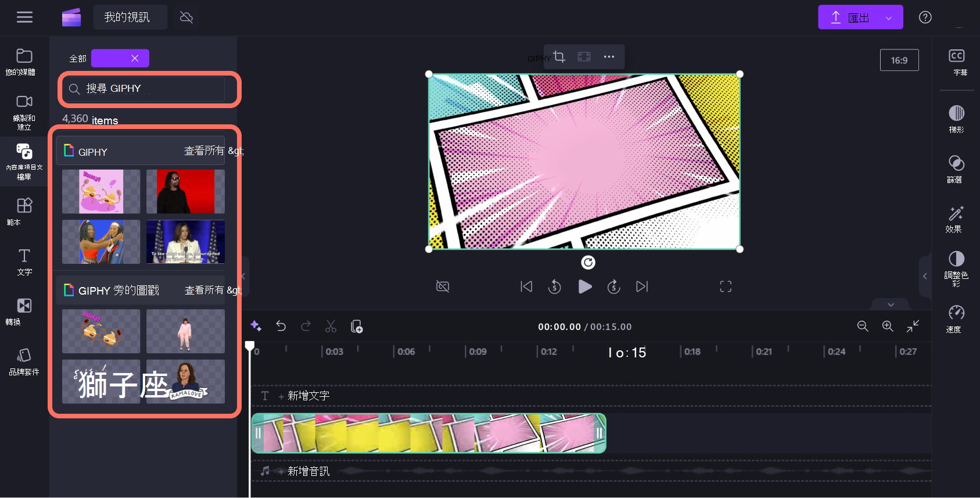The image size is (980, 498).
Task: Redo the last action
Action: coord(306,326)
